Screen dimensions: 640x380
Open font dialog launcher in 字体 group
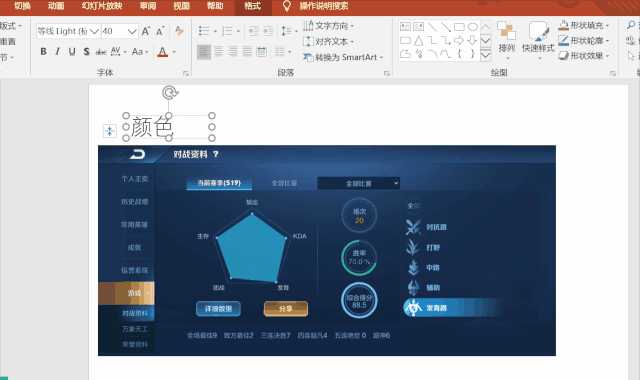[186, 73]
